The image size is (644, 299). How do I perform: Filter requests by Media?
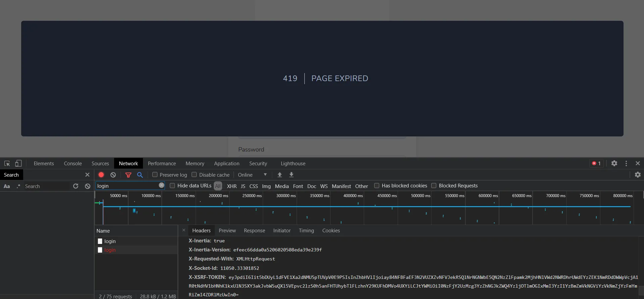[282, 186]
